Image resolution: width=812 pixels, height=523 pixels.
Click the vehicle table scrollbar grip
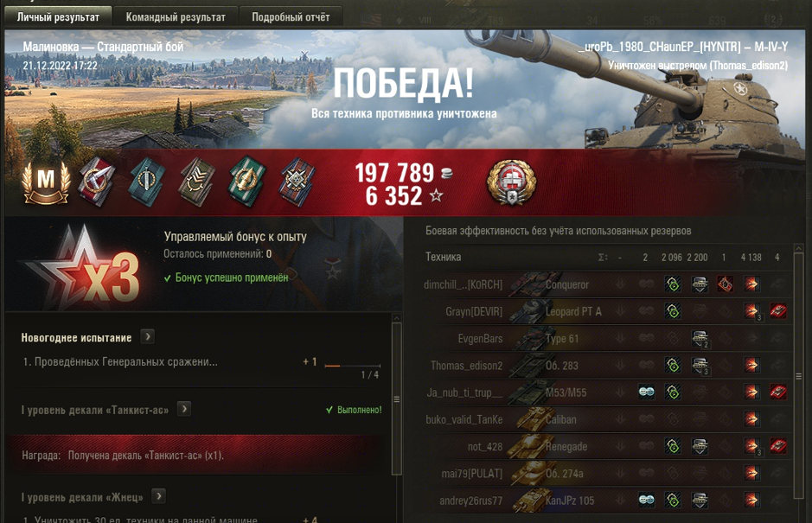coord(799,376)
